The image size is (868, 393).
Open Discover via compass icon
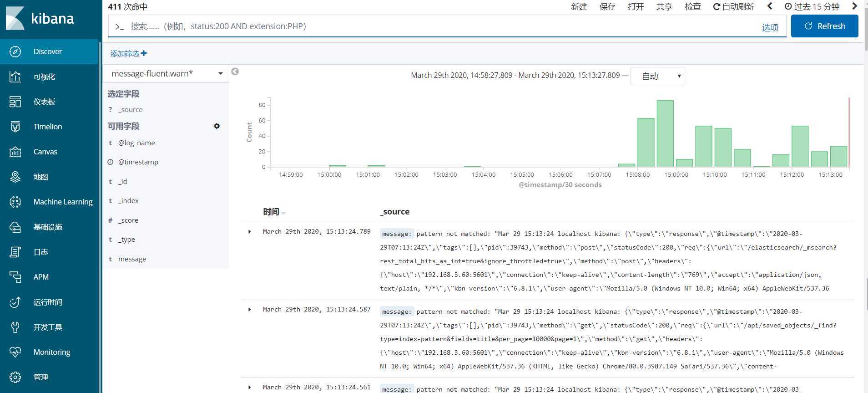[15, 51]
